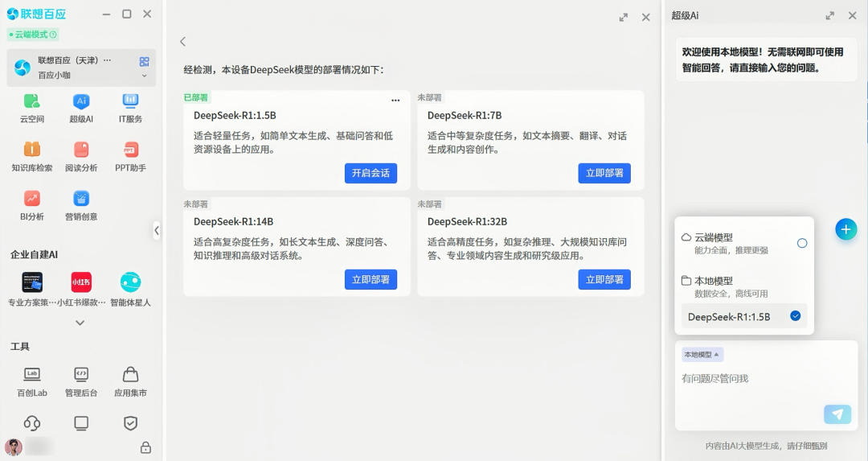Close the deployment status panel
Viewport: 868px width, 461px height.
pos(645,17)
